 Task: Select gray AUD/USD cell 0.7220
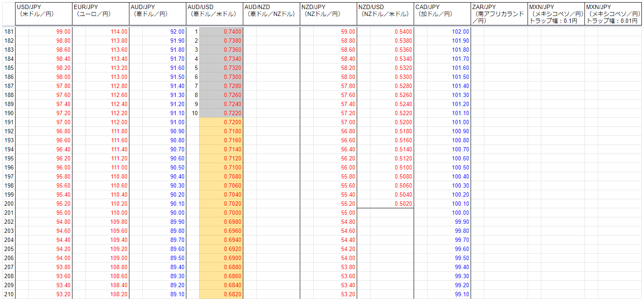[221, 113]
